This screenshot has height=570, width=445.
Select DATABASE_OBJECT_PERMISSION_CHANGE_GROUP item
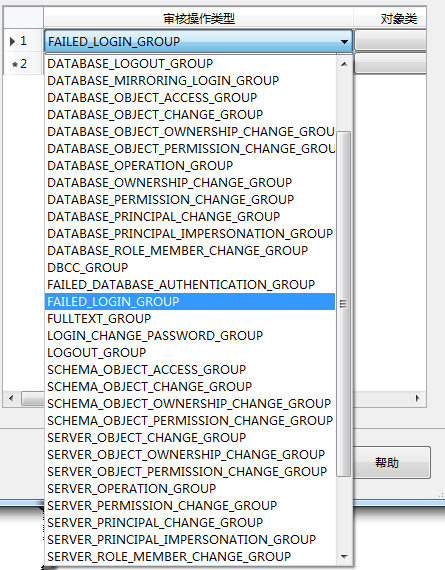point(190,149)
